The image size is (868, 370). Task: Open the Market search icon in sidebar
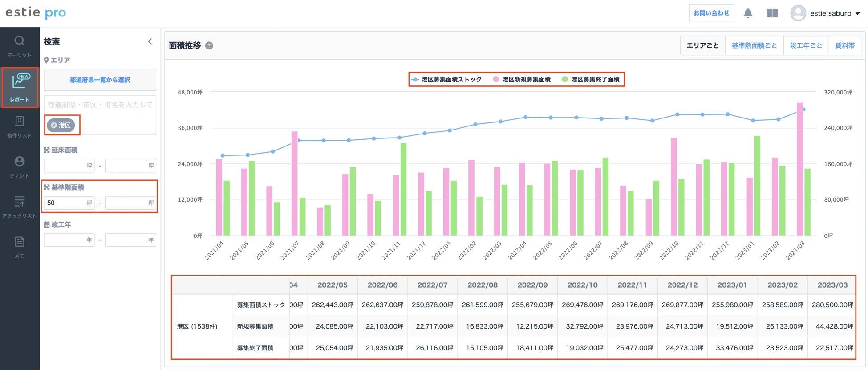[20, 41]
